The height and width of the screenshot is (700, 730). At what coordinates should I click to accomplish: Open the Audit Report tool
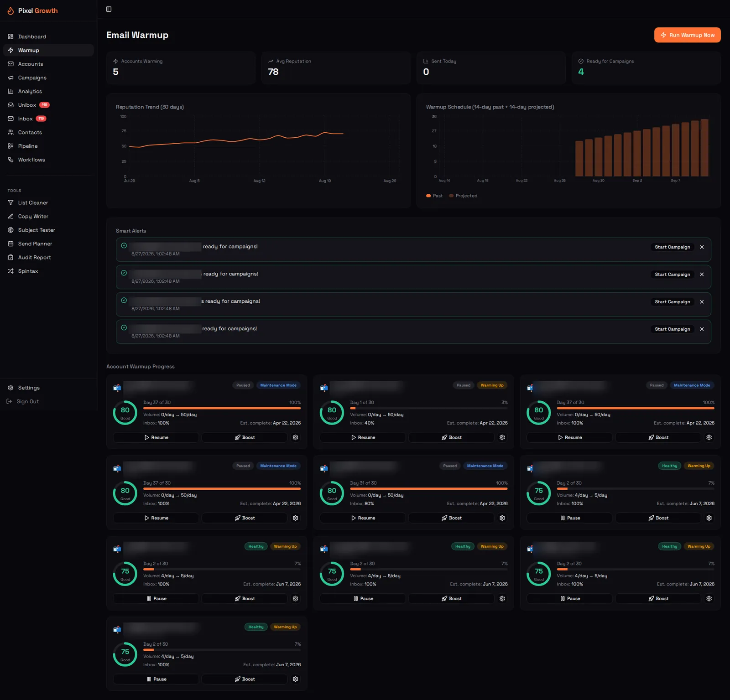pos(48,257)
